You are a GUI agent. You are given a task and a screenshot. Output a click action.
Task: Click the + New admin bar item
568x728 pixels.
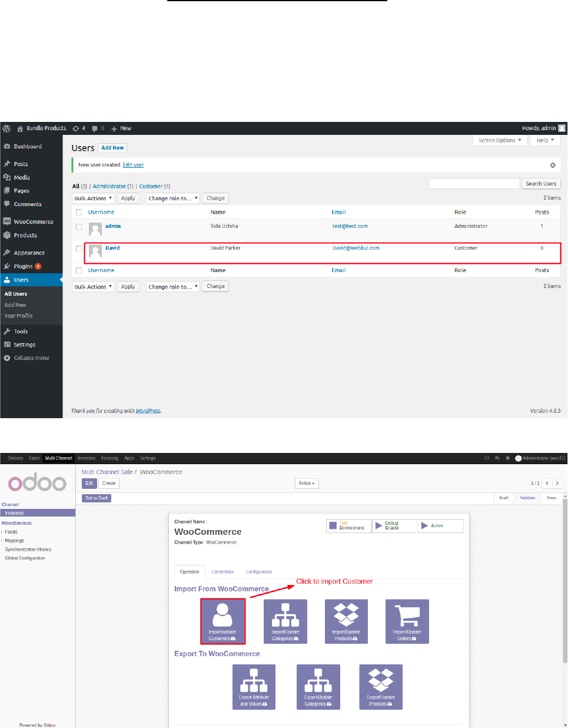pyautogui.click(x=121, y=128)
